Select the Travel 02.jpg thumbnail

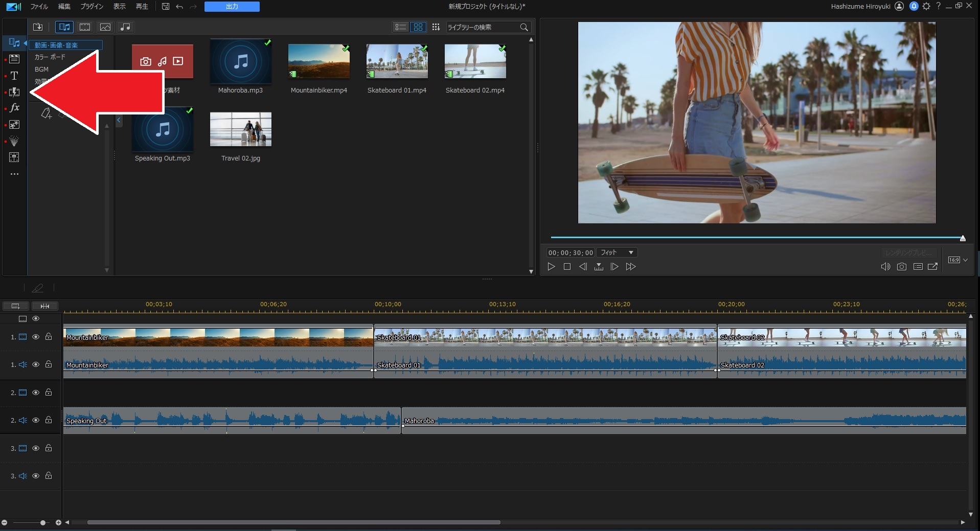[x=241, y=130]
